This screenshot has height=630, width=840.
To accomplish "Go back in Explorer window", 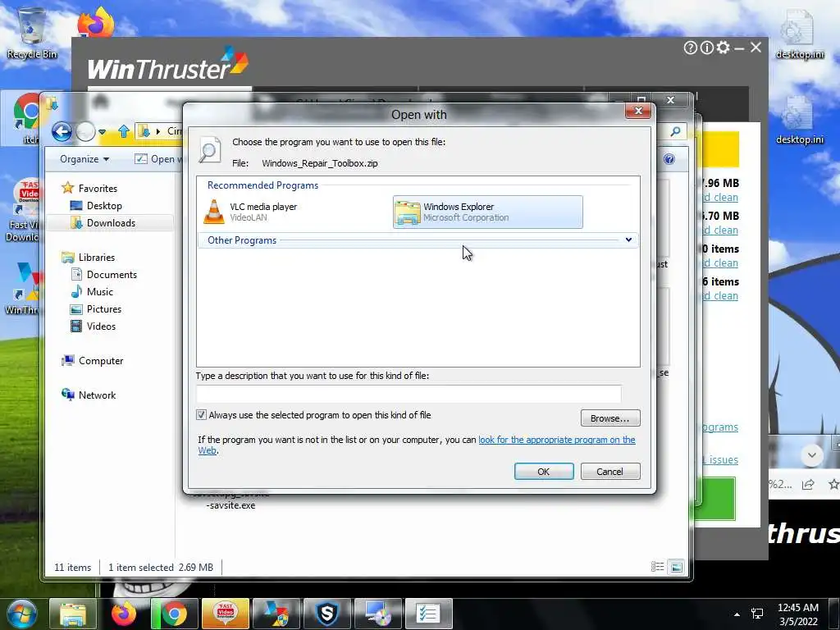I will pos(62,131).
